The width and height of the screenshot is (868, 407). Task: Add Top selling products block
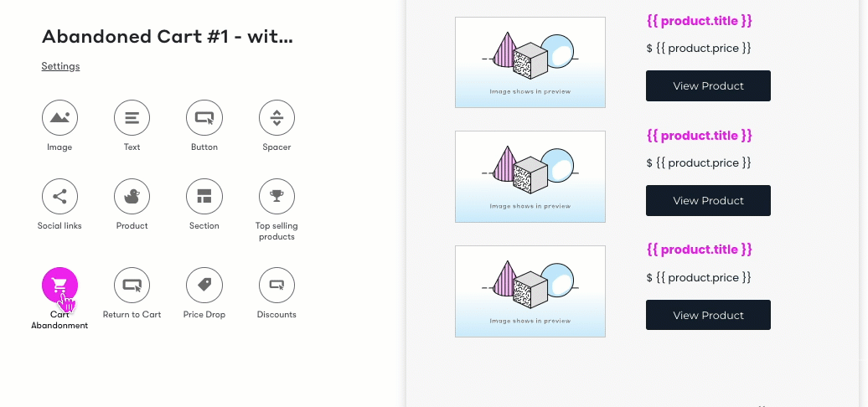point(276,196)
